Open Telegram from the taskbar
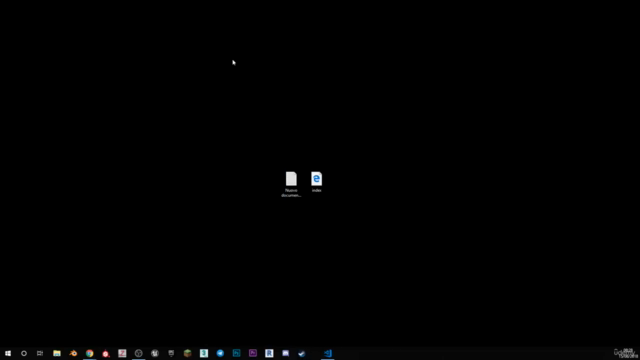This screenshot has height=360, width=640. click(x=220, y=353)
